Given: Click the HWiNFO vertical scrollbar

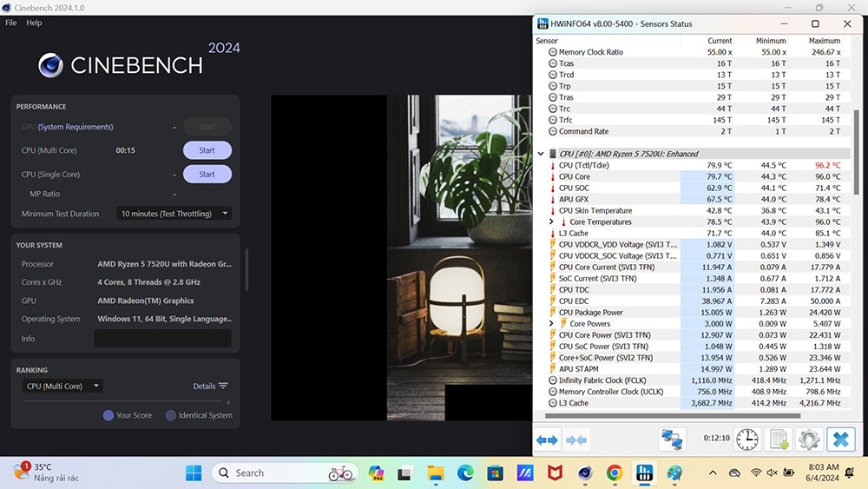Looking at the screenshot, I should click(x=857, y=152).
